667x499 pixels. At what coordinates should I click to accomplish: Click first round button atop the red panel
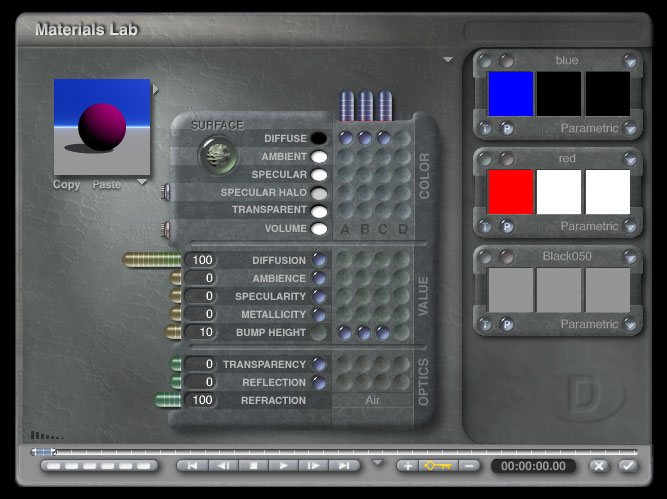(485, 159)
